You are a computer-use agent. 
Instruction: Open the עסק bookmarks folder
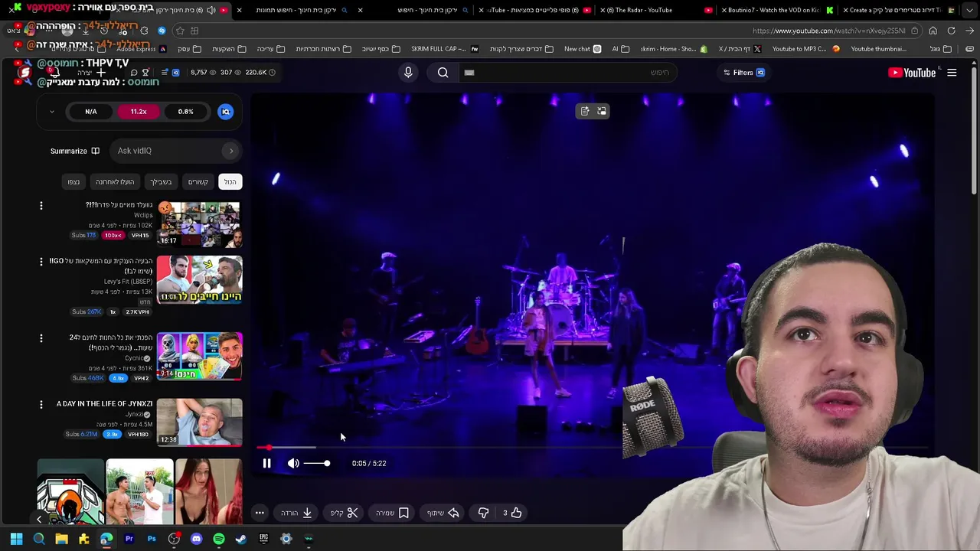coord(189,49)
